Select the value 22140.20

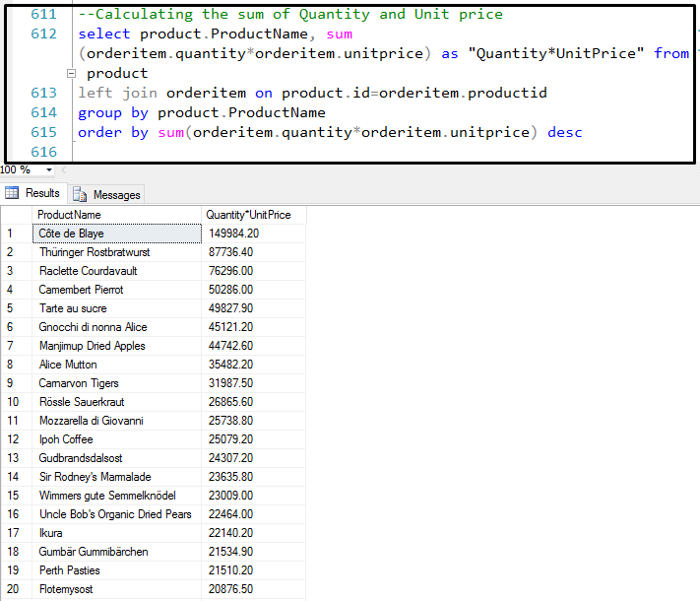coord(254,534)
